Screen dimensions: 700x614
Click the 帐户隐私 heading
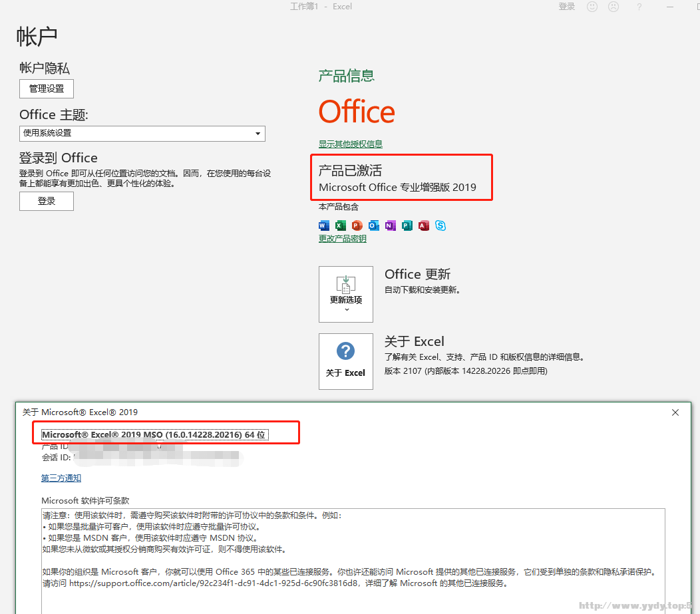45,69
